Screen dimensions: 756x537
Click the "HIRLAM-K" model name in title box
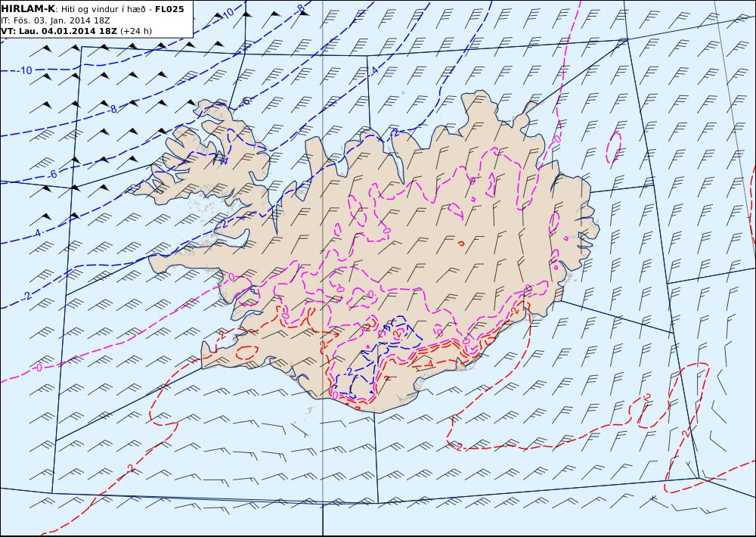click(28, 9)
